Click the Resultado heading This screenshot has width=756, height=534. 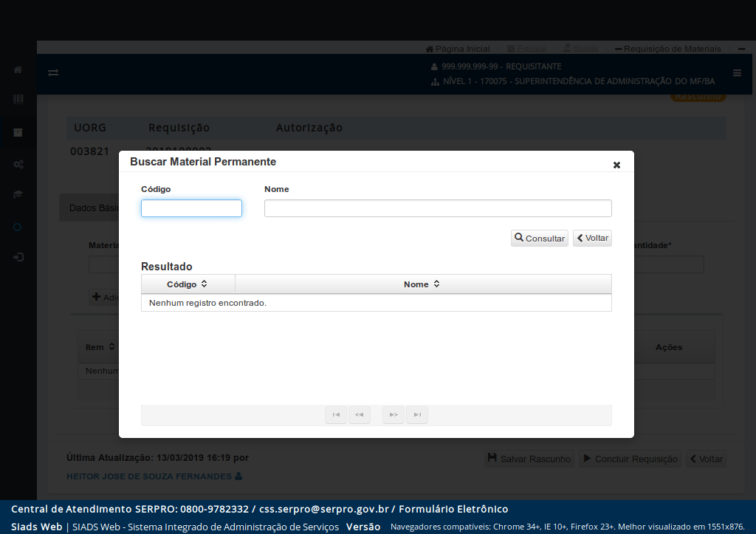coord(166,267)
